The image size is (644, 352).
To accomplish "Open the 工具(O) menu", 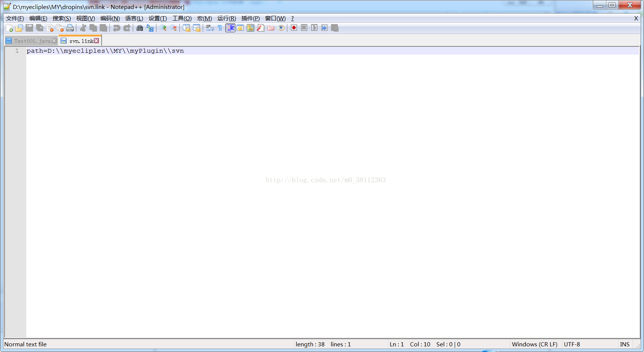I will [182, 18].
